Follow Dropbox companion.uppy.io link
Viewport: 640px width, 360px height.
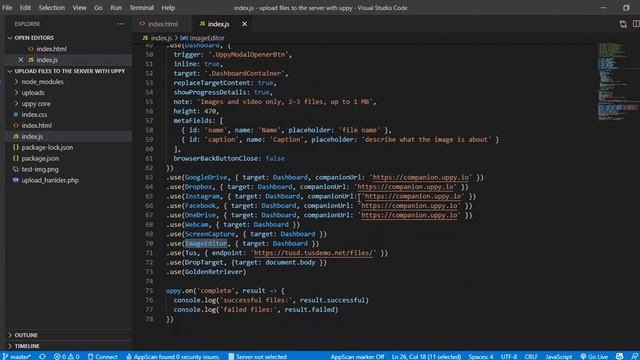point(405,187)
